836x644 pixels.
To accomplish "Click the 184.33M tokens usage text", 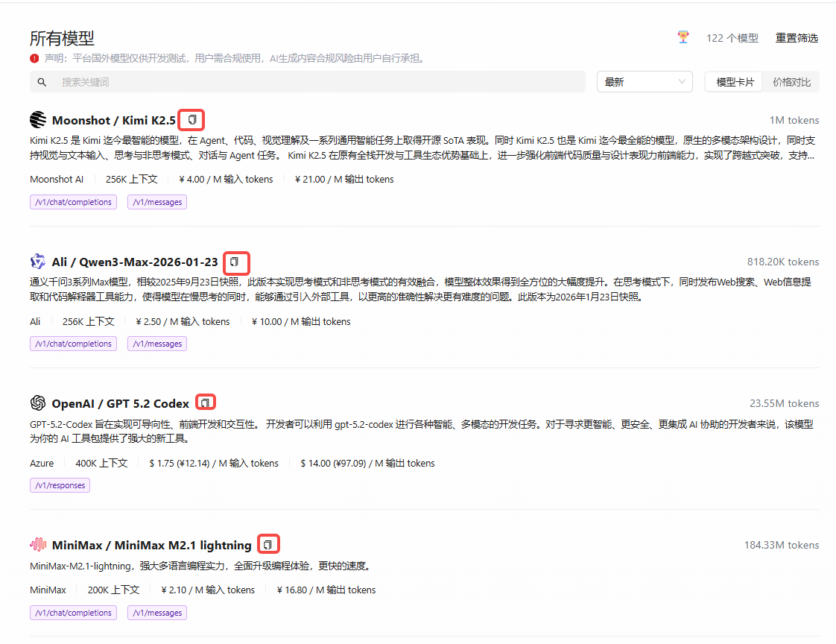I will click(x=781, y=546).
